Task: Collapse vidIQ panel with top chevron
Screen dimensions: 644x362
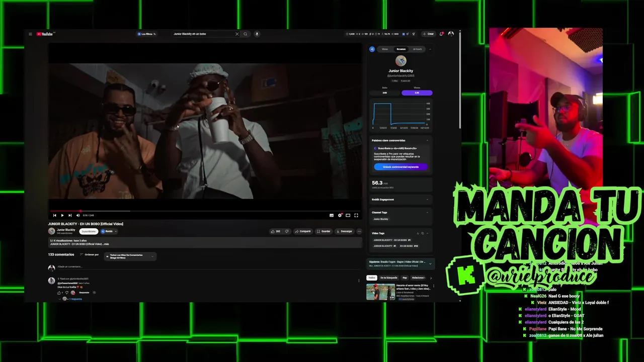Action: pyautogui.click(x=430, y=49)
